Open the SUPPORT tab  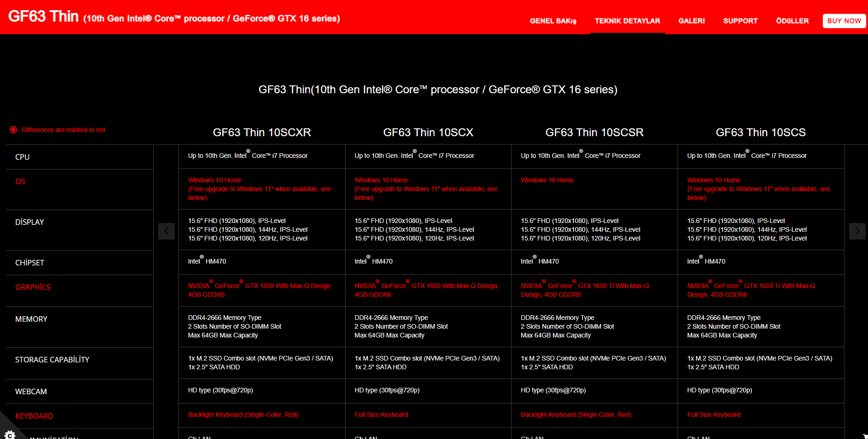740,21
